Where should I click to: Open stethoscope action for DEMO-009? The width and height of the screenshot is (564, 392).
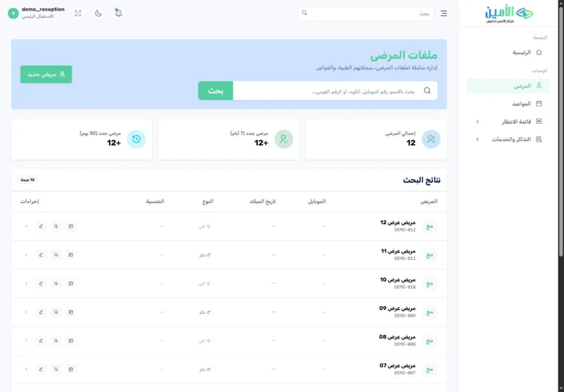click(x=56, y=312)
